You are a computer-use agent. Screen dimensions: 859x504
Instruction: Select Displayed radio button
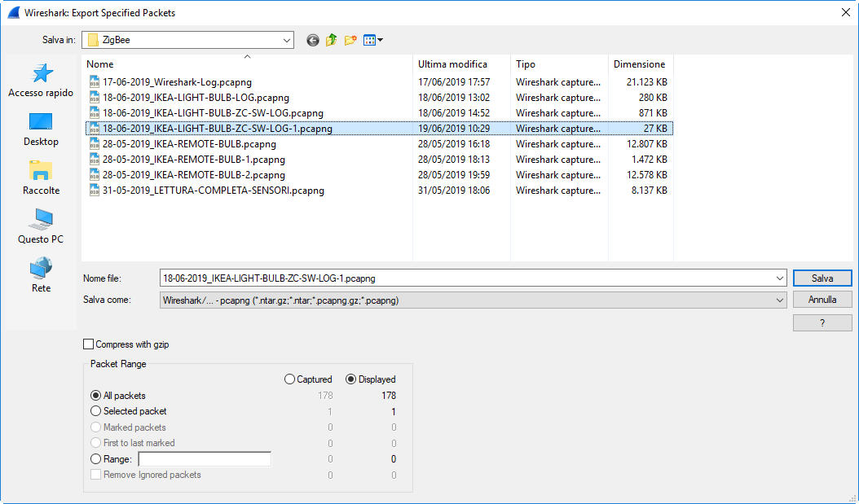tap(350, 379)
